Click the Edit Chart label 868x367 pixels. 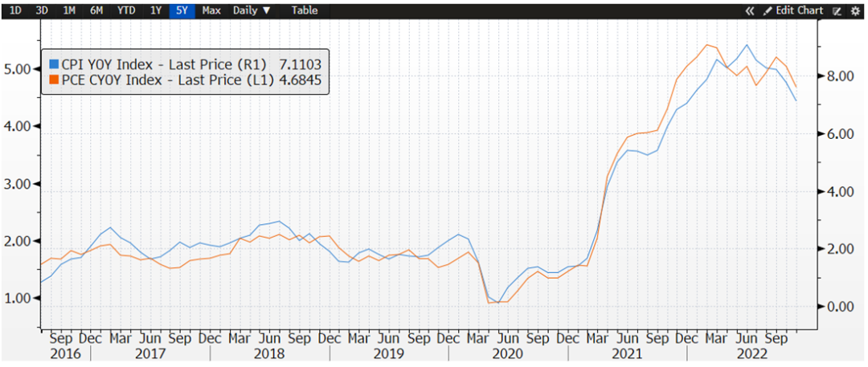coord(799,10)
